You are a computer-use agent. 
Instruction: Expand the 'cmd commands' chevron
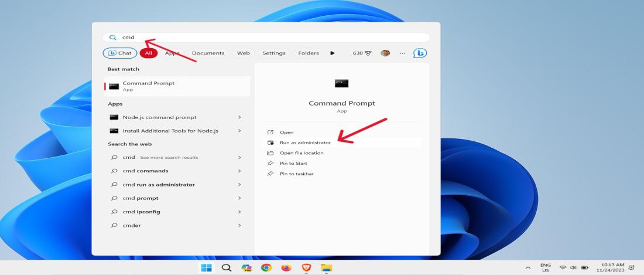[239, 171]
